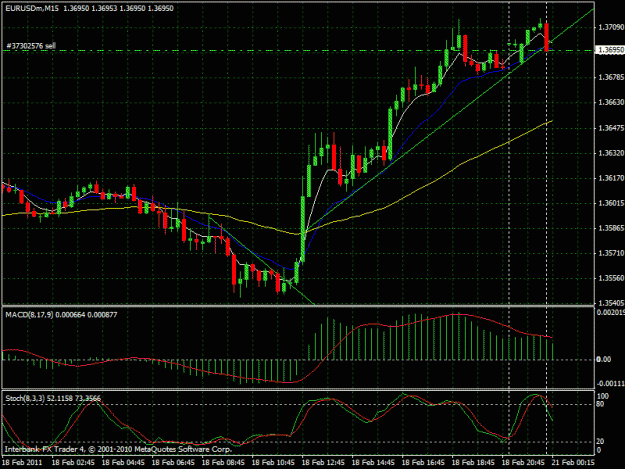Select the last red candlestick on the chart

546,37
